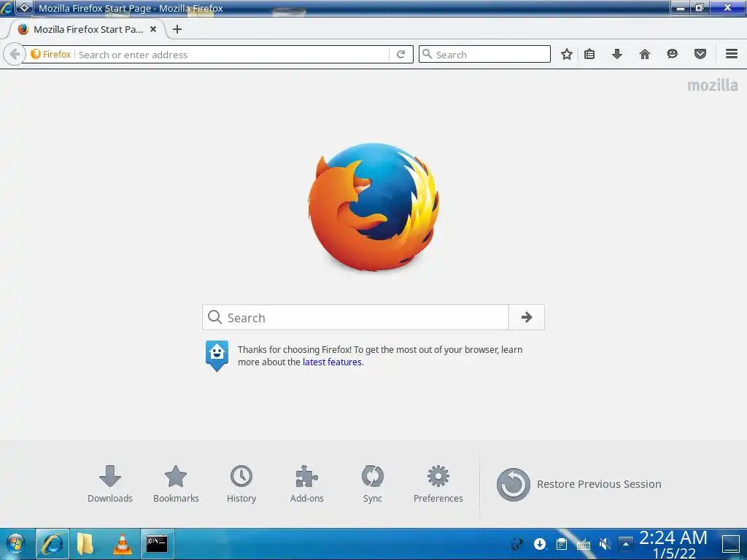Open Add-ons from the start page
747x560 pixels.
[x=307, y=484]
